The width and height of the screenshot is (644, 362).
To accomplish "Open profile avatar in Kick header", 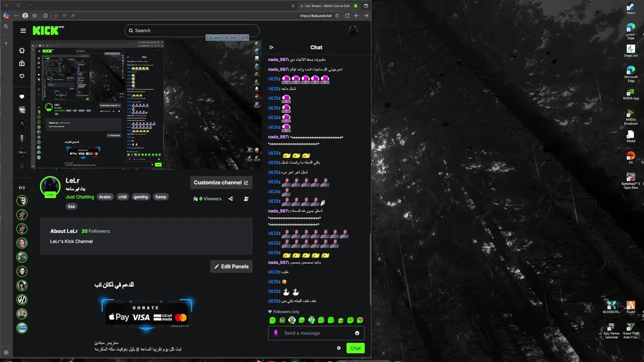I will pyautogui.click(x=353, y=30).
